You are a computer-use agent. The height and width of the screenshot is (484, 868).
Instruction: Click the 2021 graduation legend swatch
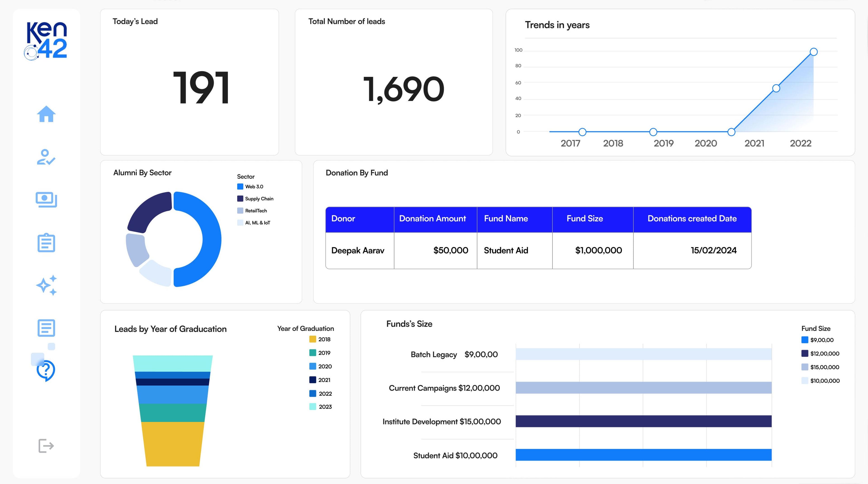coord(312,380)
